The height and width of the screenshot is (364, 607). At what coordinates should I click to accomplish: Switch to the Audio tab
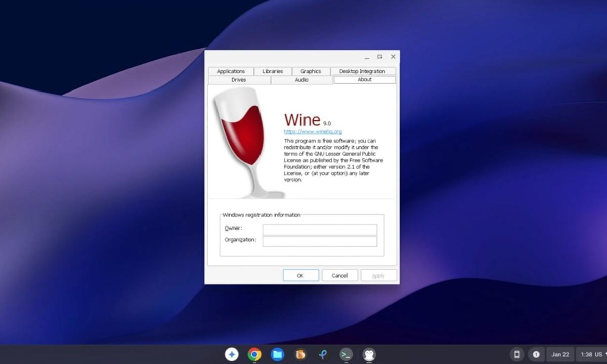[301, 80]
